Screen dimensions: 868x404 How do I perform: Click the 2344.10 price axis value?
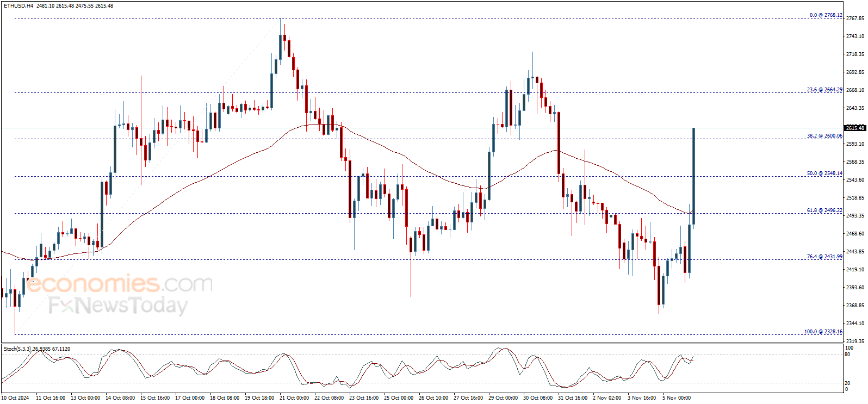(855, 324)
